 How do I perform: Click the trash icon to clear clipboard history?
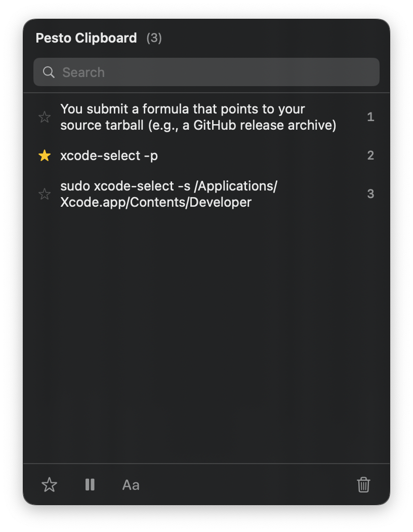(363, 485)
